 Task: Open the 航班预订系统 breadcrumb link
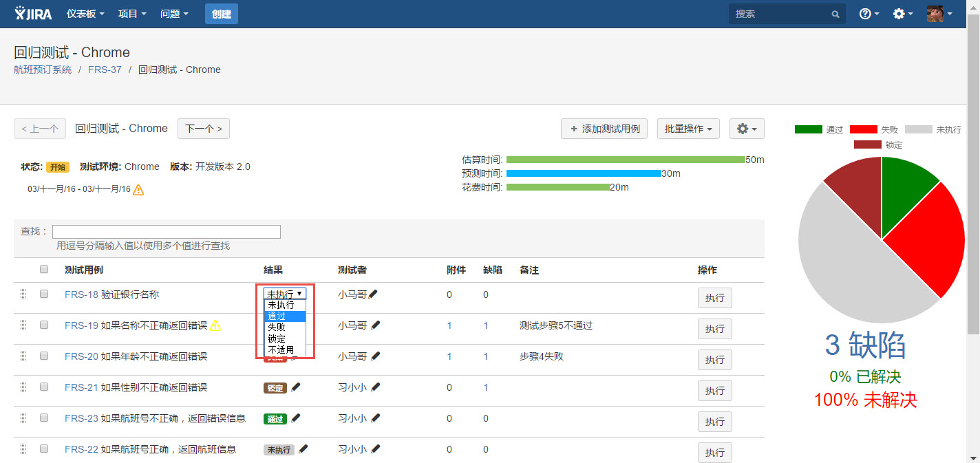coord(43,69)
